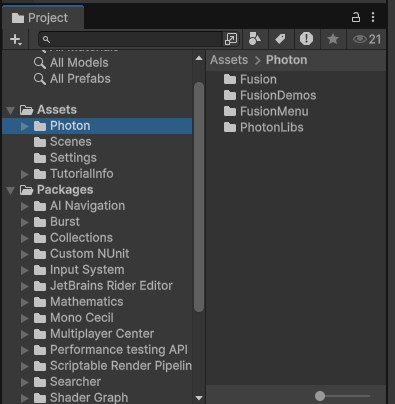The image size is (395, 404).
Task: Select Scriptable Render Pipeline package
Action: click(x=121, y=366)
